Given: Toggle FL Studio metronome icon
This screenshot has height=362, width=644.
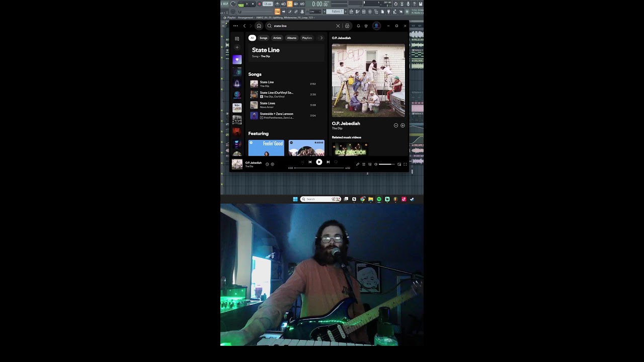Looking at the screenshot, I should [277, 4].
